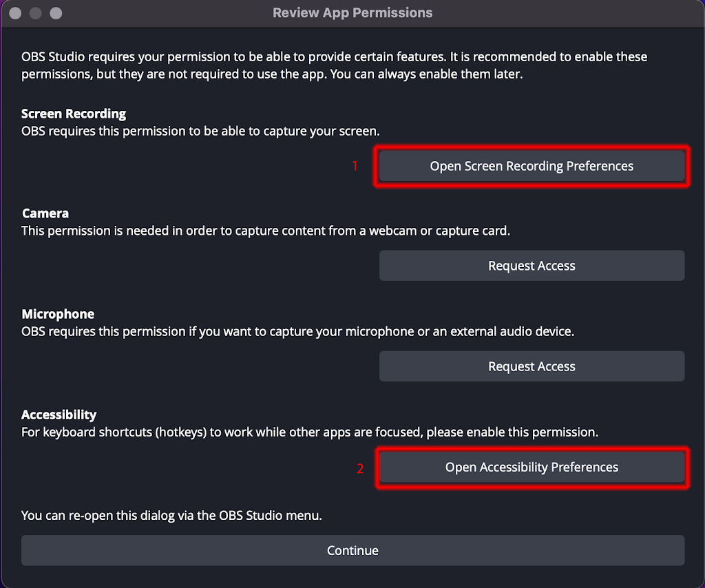The width and height of the screenshot is (705, 588).
Task: Request Access for the Camera permission
Action: click(532, 266)
